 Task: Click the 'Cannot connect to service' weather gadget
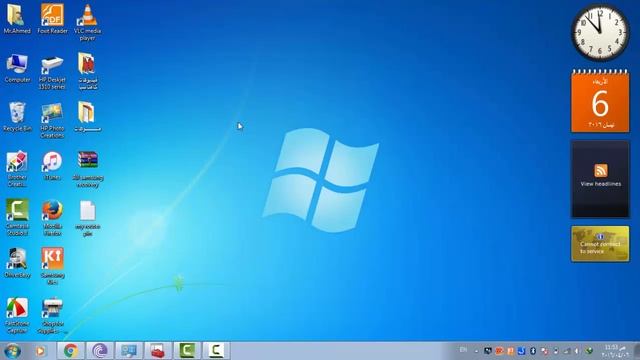(x=600, y=244)
